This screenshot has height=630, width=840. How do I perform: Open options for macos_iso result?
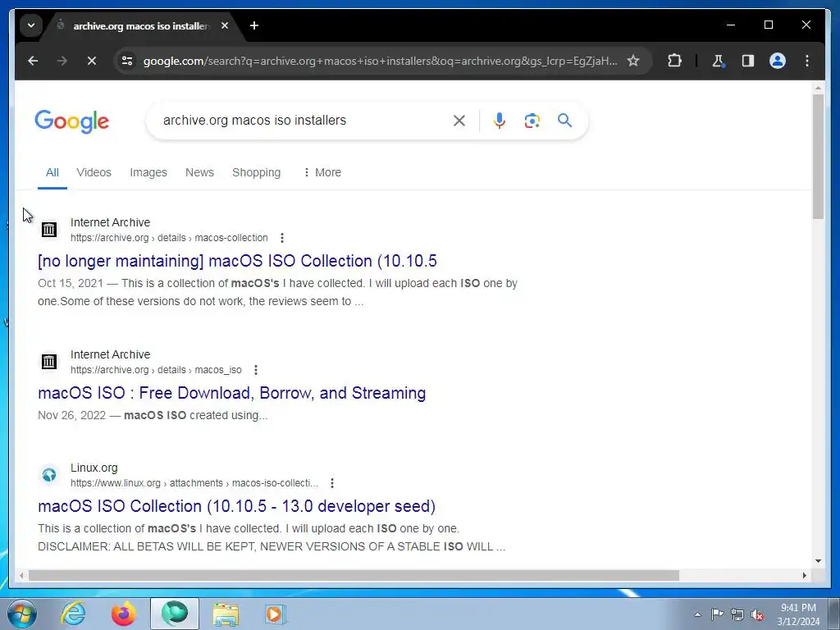click(256, 370)
